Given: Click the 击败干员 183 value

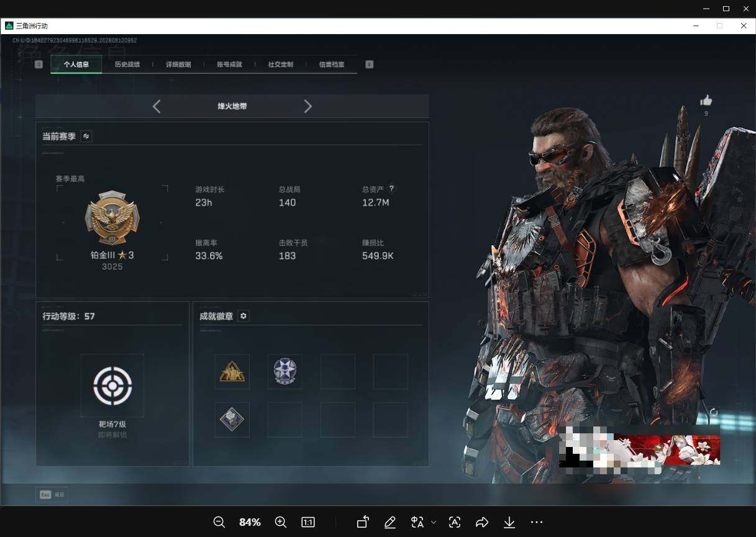Looking at the screenshot, I should (288, 256).
